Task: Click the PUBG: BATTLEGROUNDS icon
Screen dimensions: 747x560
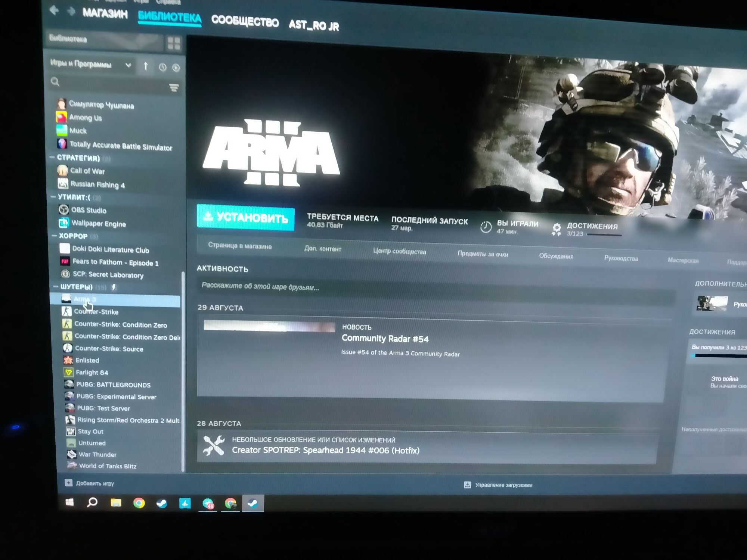Action: (69, 384)
